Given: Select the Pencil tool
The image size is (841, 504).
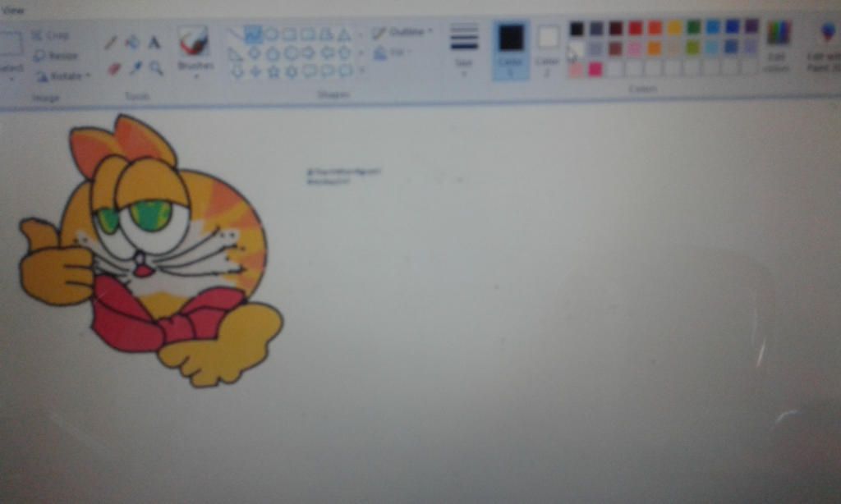Looking at the screenshot, I should (x=111, y=43).
